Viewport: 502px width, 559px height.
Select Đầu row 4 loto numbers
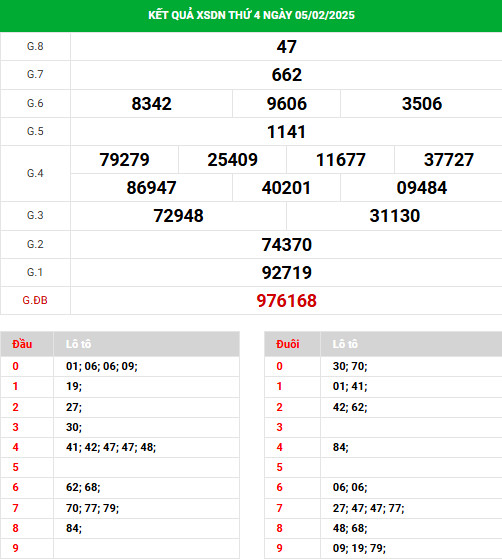[111, 447]
